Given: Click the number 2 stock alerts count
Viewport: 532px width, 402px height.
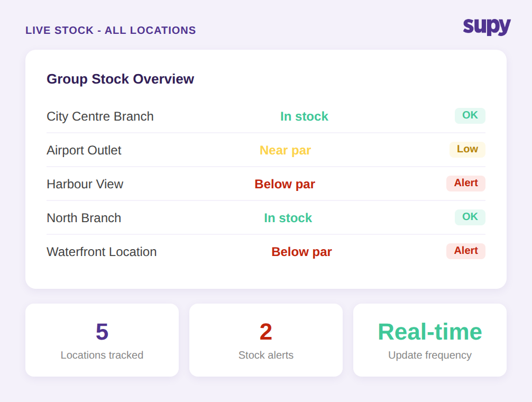Looking at the screenshot, I should (266, 332).
